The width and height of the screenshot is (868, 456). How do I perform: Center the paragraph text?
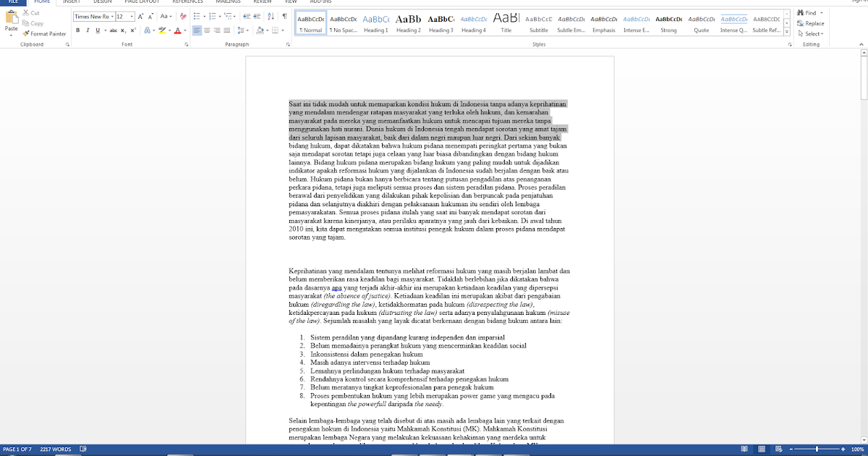click(208, 30)
